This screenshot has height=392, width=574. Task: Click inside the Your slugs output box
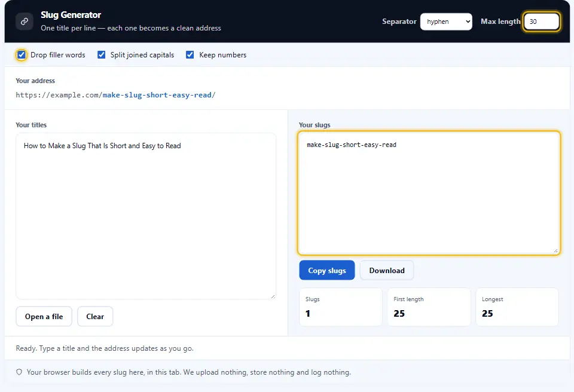point(429,193)
